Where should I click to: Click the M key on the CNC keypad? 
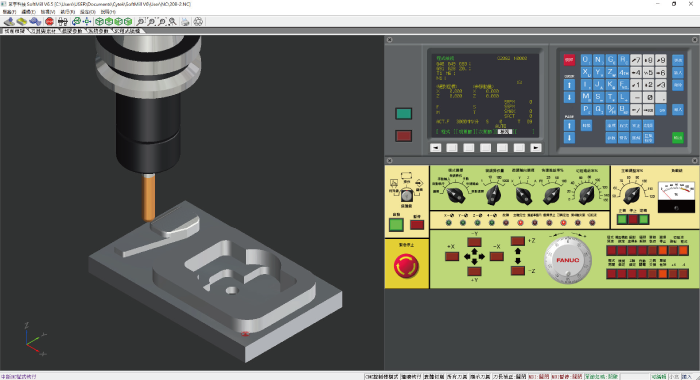point(586,97)
